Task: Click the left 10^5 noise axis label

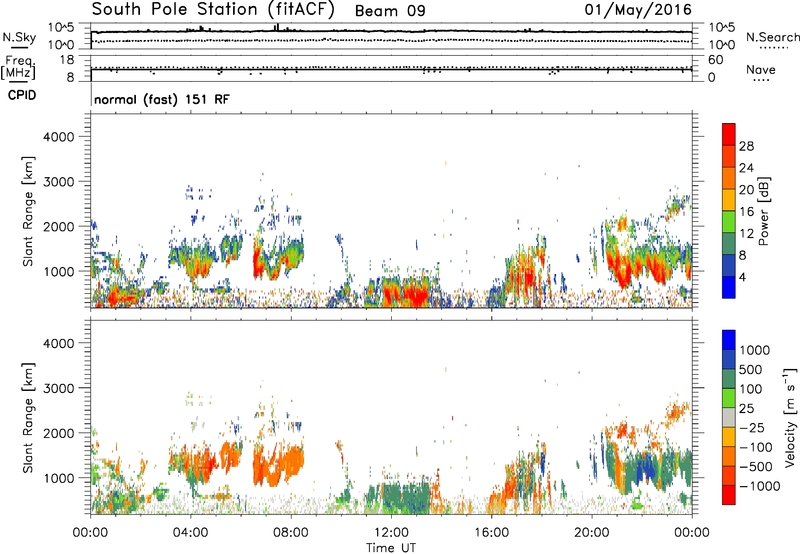Action: (61, 28)
